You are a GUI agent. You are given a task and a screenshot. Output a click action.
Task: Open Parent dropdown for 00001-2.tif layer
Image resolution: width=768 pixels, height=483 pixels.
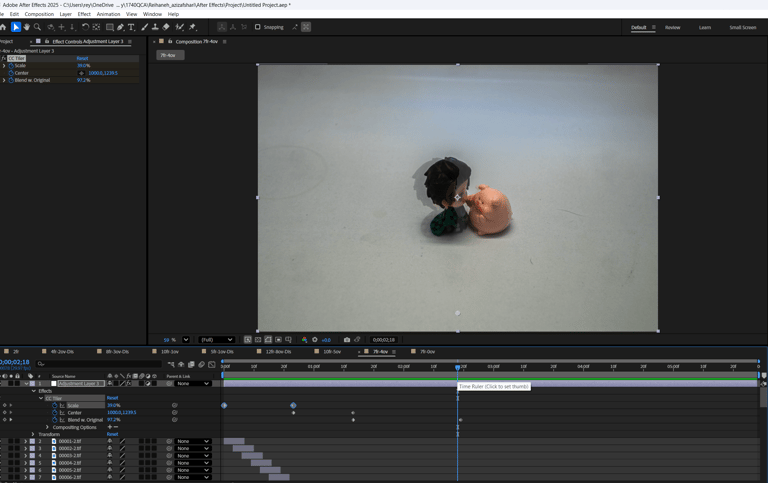(x=193, y=441)
